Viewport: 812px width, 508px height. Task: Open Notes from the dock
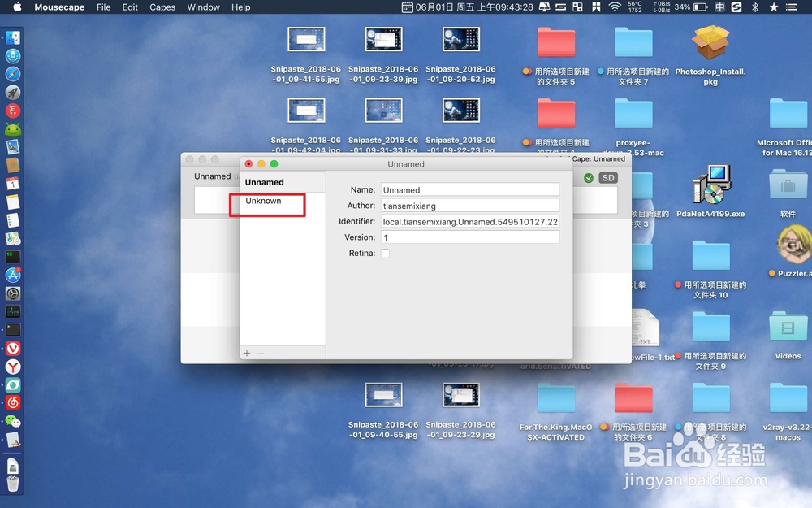pos(13,202)
